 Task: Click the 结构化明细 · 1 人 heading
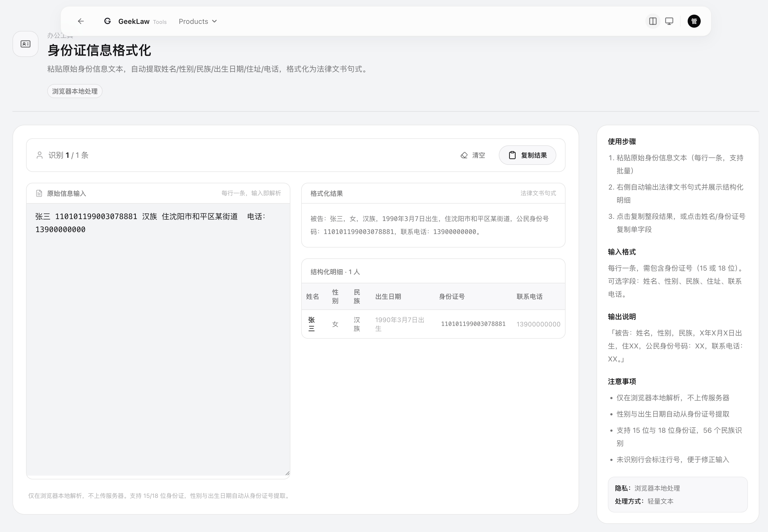pos(335,272)
